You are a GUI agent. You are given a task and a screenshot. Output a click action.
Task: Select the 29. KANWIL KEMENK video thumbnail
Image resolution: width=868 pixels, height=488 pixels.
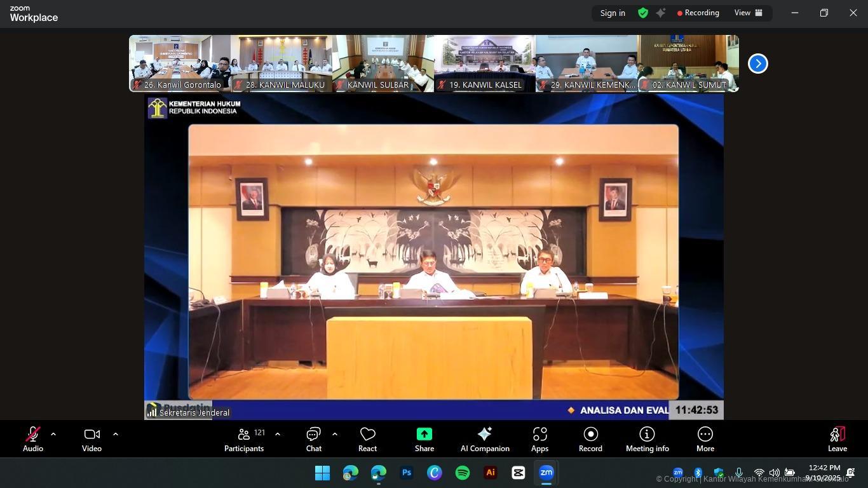pyautogui.click(x=587, y=64)
